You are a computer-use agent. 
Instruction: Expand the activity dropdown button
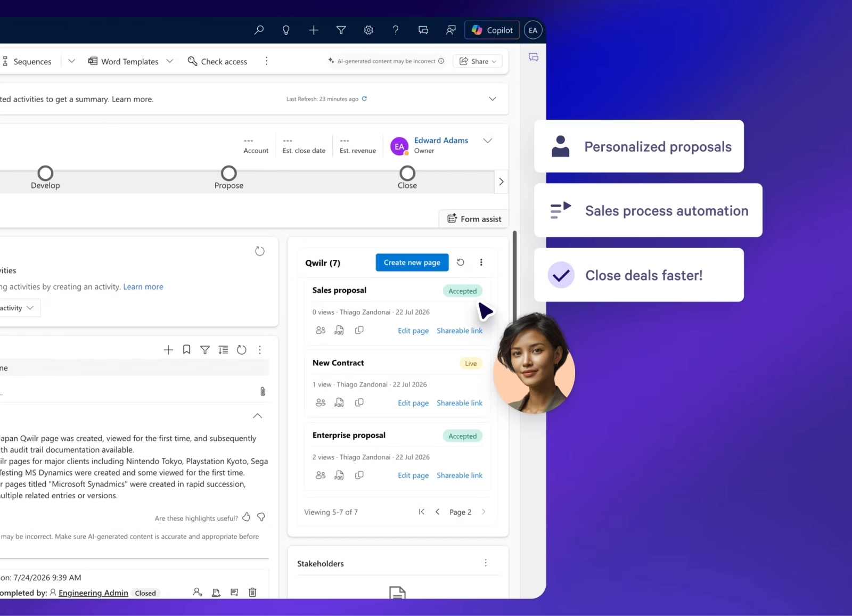19,308
